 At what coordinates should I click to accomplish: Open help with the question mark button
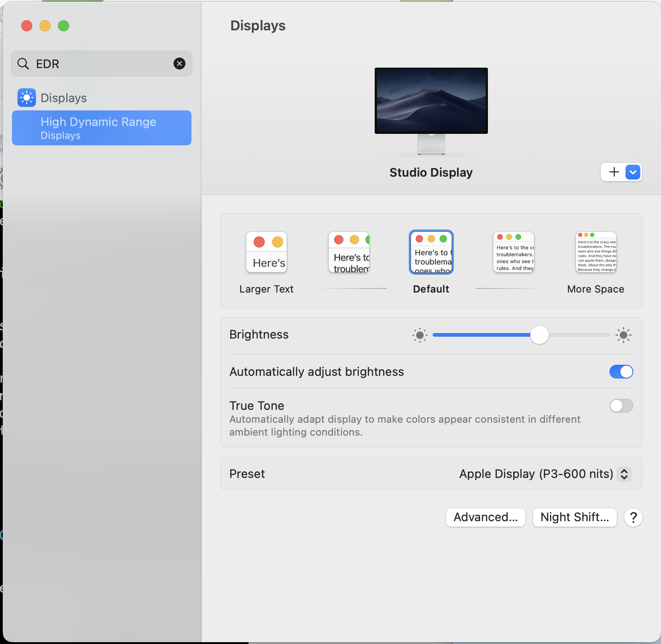633,517
